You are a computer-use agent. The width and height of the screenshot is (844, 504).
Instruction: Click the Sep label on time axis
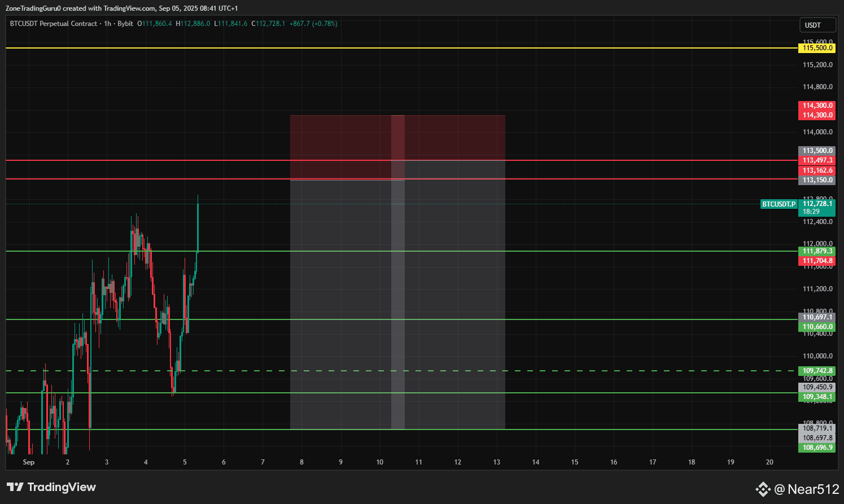29,462
